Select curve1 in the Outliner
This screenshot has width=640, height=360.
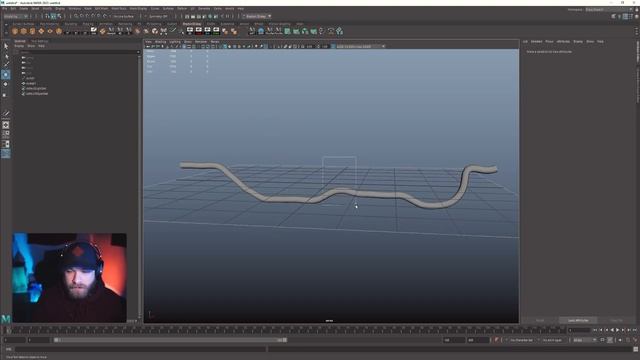coord(30,78)
